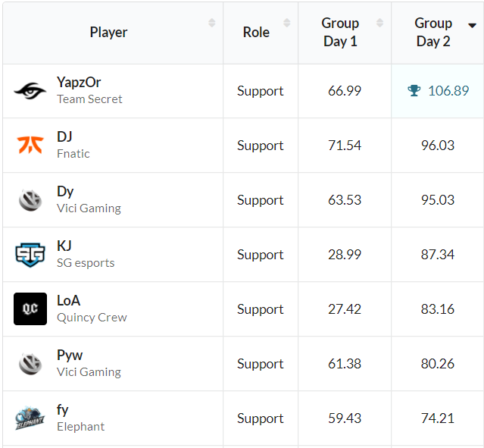
Task: Open YapzOr player name link
Action: coord(79,83)
